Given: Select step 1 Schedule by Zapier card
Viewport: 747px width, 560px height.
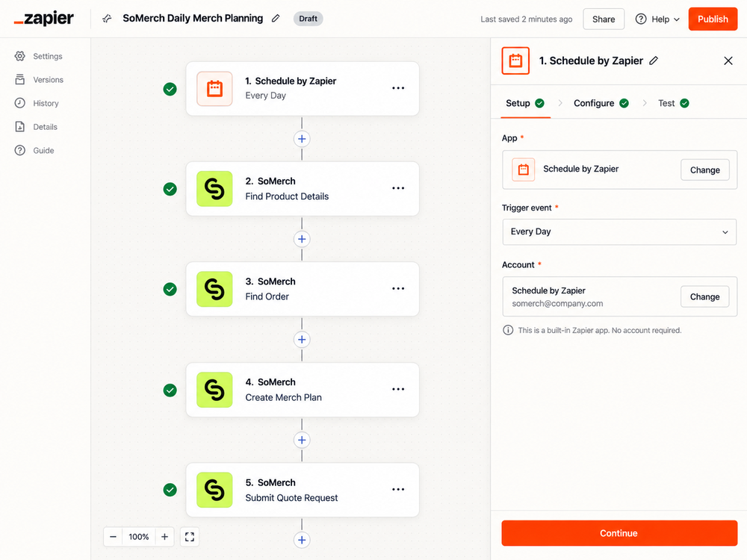Looking at the screenshot, I should click(303, 89).
